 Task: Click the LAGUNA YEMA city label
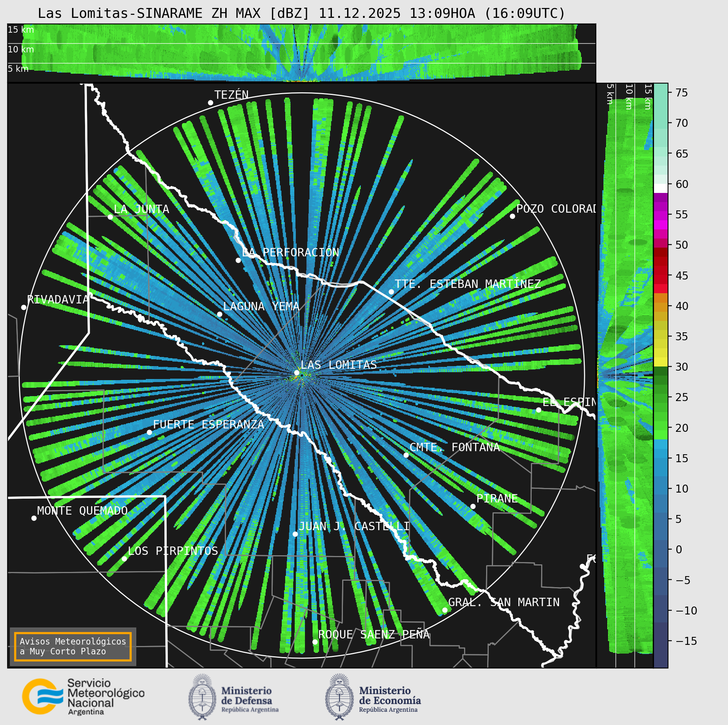point(261,306)
